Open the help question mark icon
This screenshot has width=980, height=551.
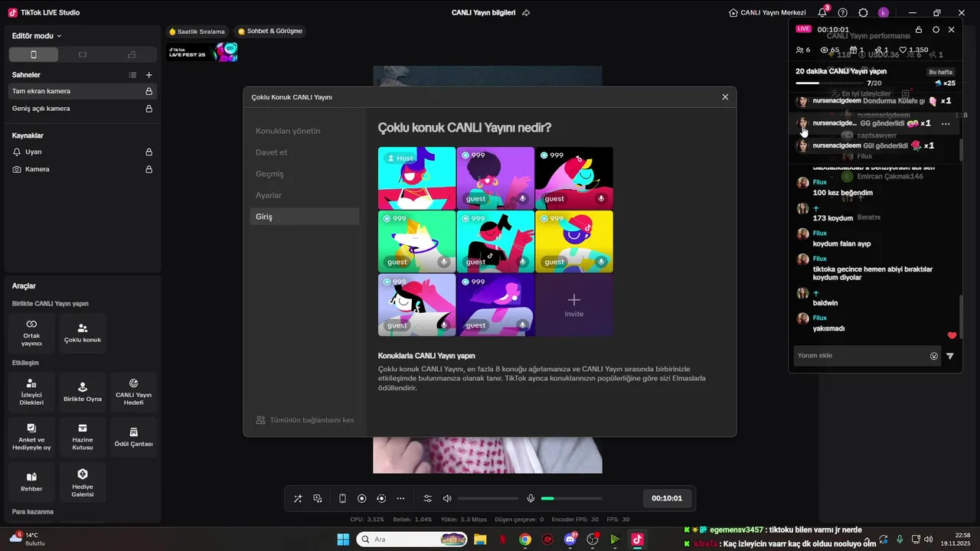tap(843, 13)
